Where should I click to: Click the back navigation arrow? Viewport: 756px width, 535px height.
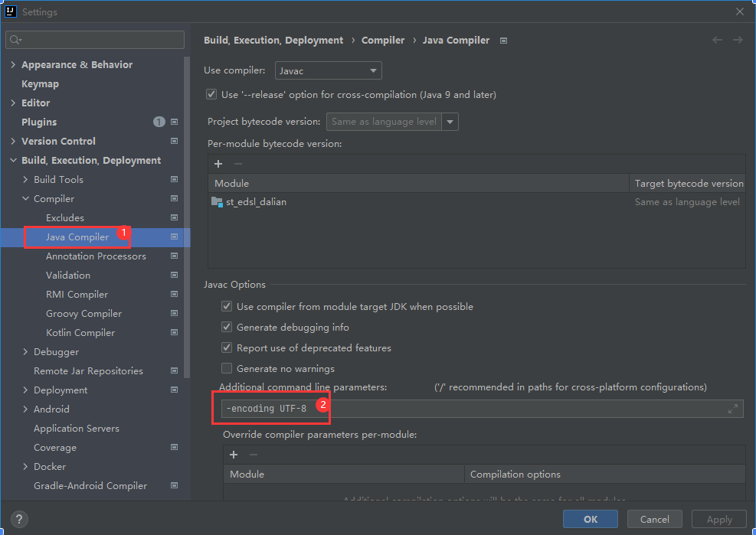tap(718, 40)
